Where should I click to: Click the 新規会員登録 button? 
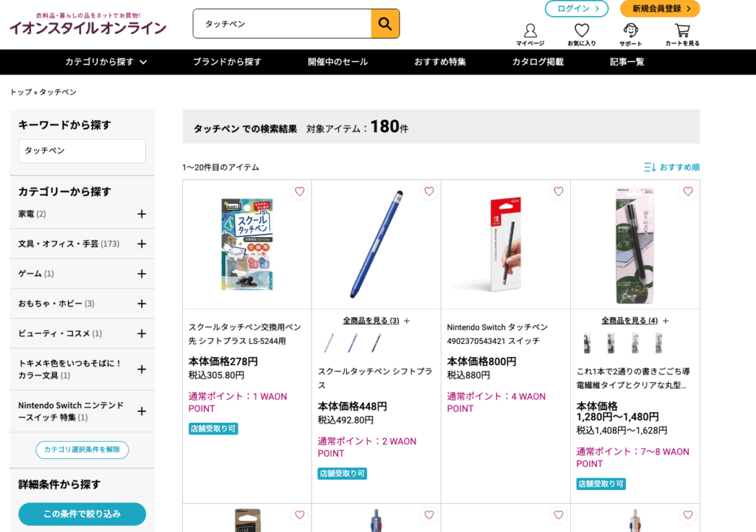point(660,9)
